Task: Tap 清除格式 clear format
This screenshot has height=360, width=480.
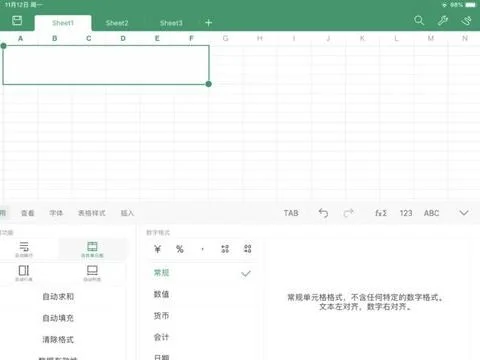Action: pyautogui.click(x=58, y=340)
